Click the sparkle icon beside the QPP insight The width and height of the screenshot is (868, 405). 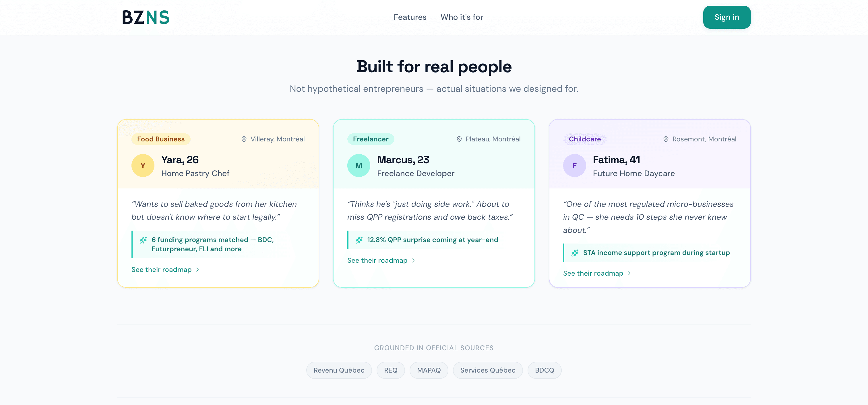coord(359,240)
